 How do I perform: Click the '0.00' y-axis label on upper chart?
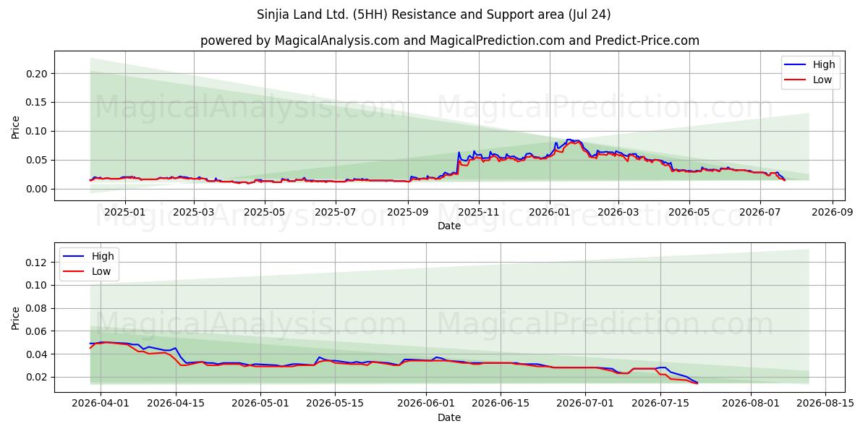coord(37,189)
